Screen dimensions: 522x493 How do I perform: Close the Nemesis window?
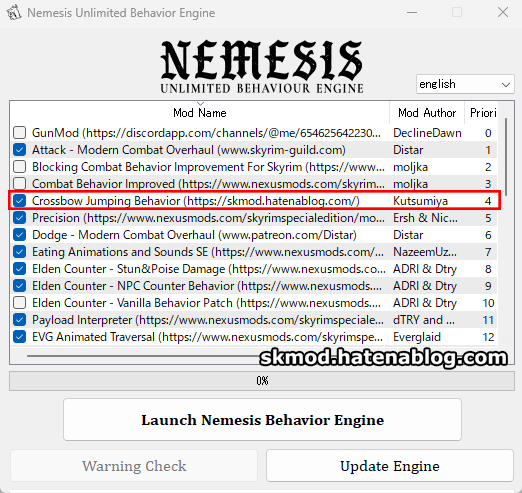[503, 13]
